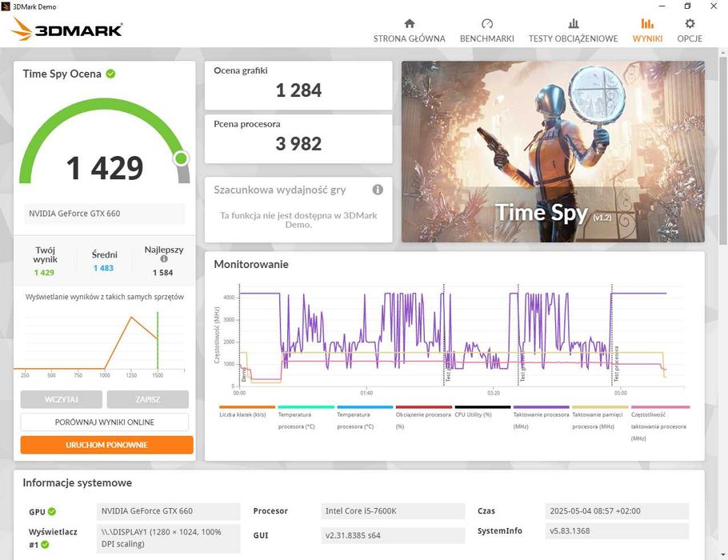Open Testy Obciążeniowe tab
The width and height of the screenshot is (728, 560).
(573, 30)
